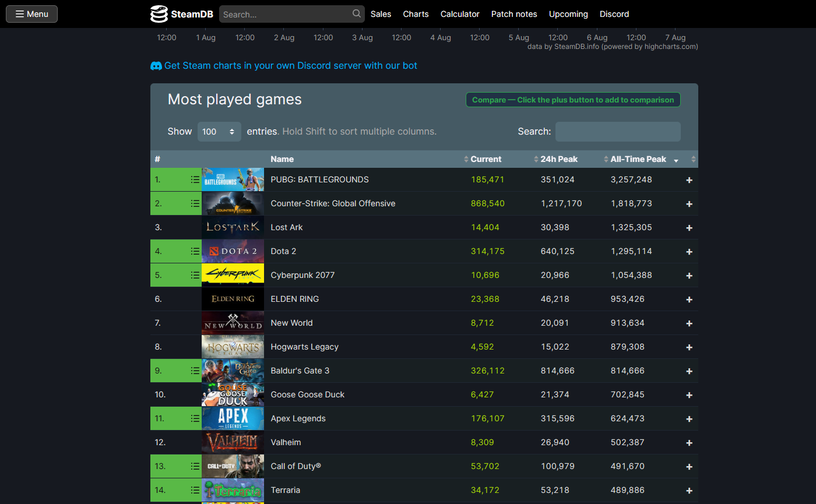Click the SteamDB logo
This screenshot has height=504, width=816.
coord(181,14)
